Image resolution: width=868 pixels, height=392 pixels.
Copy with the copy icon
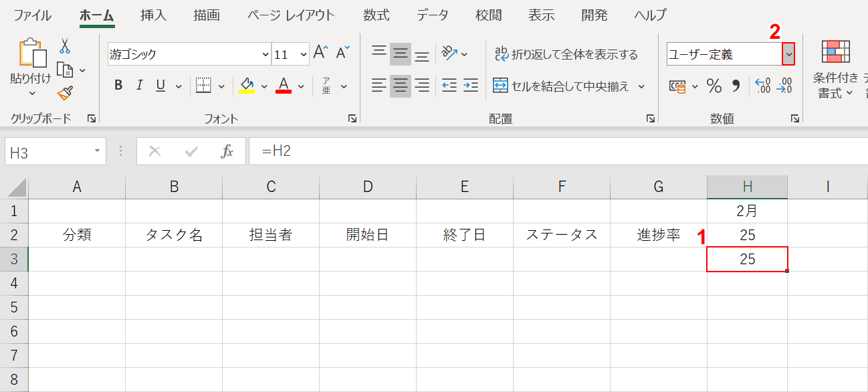point(65,70)
